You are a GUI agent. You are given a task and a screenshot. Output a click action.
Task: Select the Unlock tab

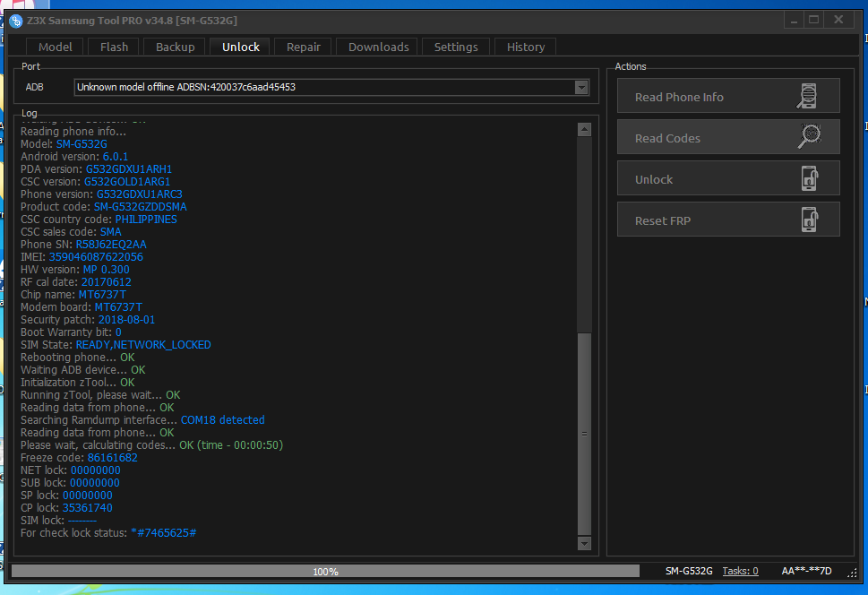241,47
